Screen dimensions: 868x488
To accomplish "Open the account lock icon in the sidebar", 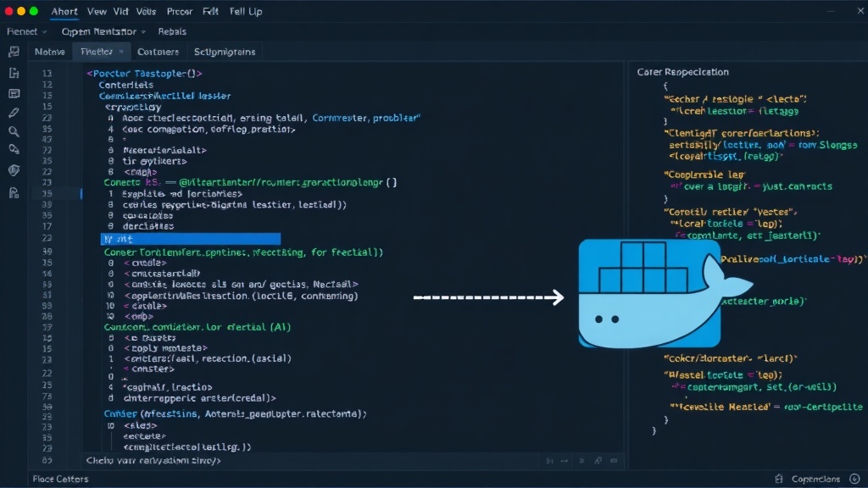I will point(14,192).
